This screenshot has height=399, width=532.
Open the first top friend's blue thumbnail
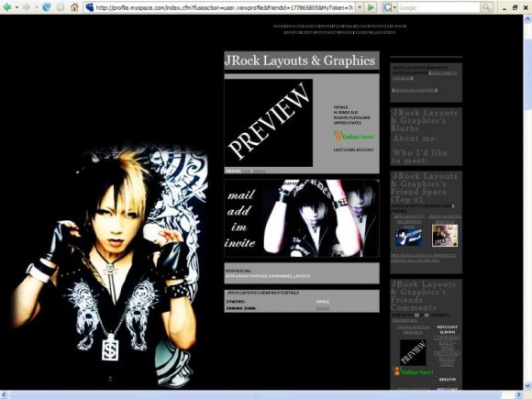(409, 237)
